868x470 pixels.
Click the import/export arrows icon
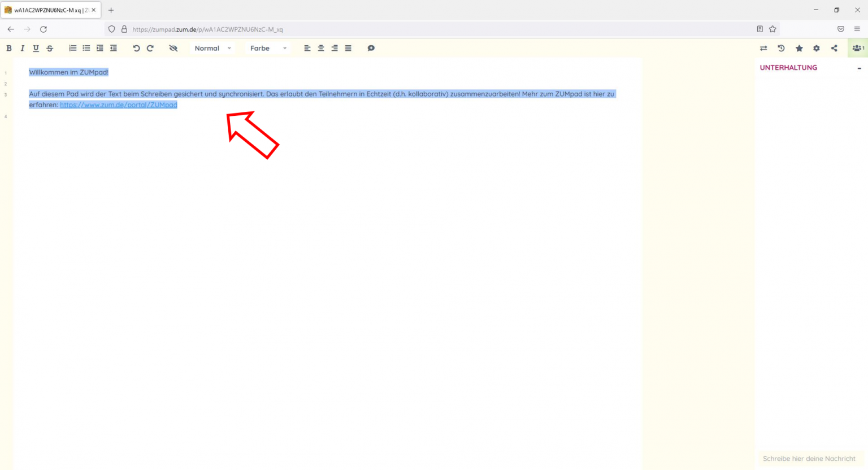[x=763, y=49]
